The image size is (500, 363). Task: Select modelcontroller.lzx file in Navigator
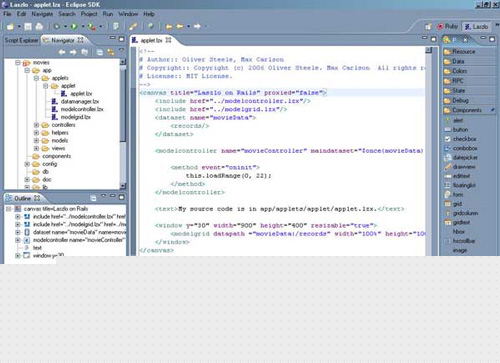(78, 109)
